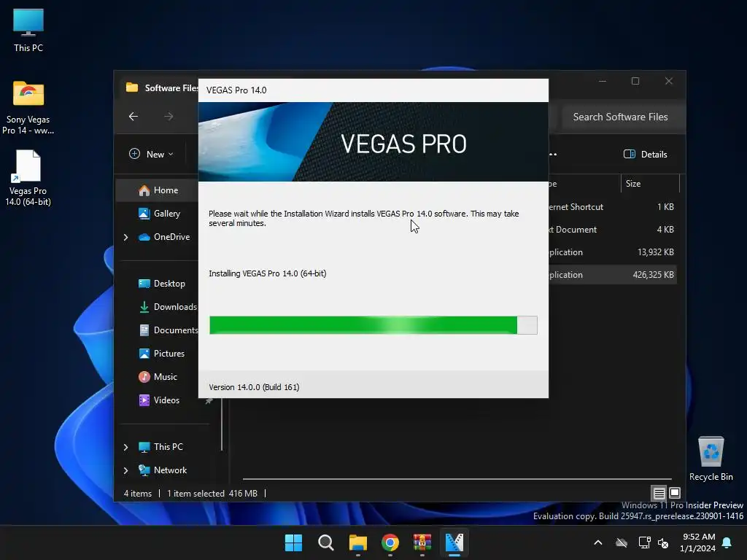Click the Windows Start button

click(x=293, y=542)
